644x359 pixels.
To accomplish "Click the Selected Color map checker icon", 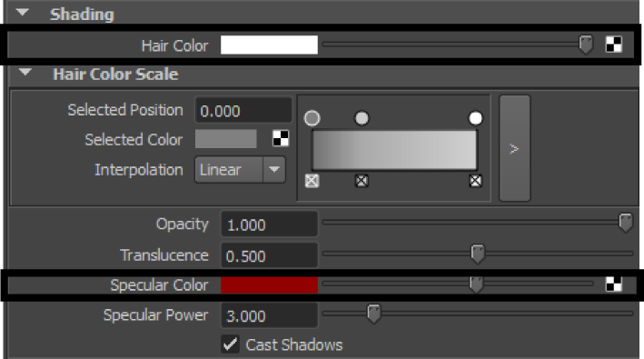I will [281, 138].
